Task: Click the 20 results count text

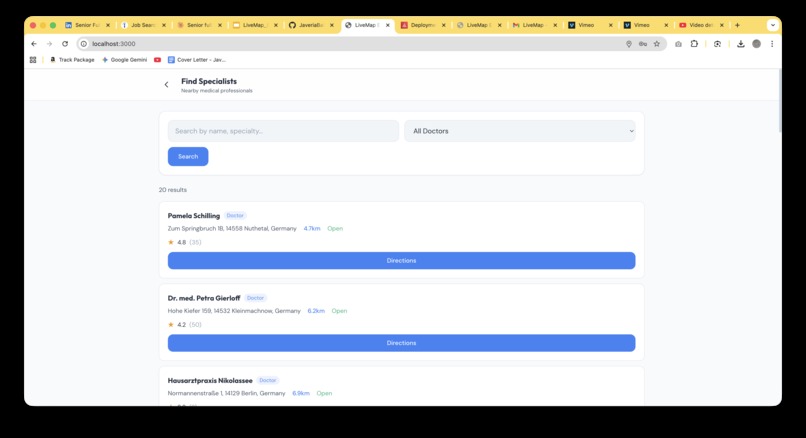Action: (173, 190)
